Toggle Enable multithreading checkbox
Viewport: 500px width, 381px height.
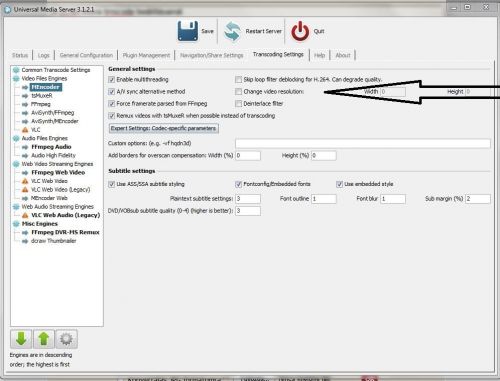tap(112, 80)
